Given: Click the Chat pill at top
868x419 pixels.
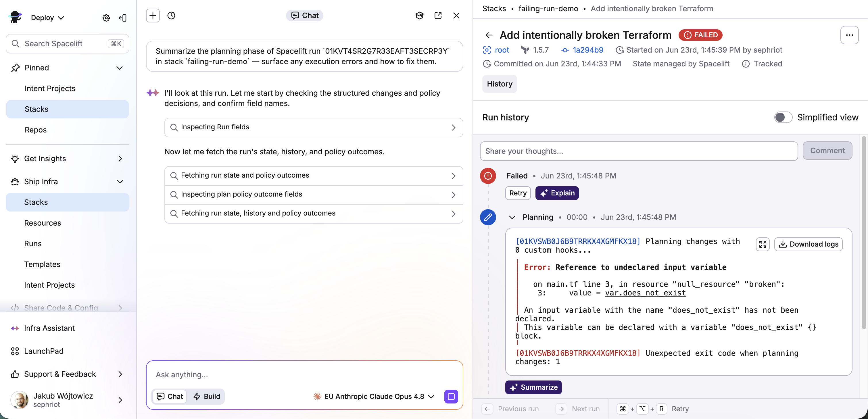Looking at the screenshot, I should (x=305, y=16).
